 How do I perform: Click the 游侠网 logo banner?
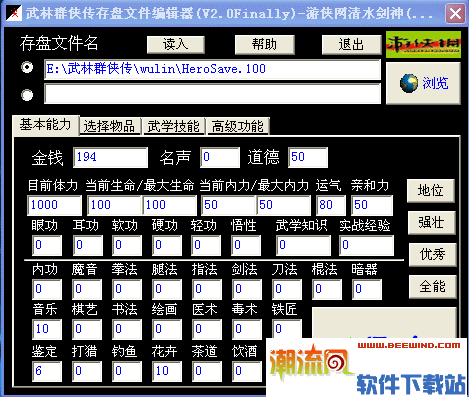[x=423, y=45]
